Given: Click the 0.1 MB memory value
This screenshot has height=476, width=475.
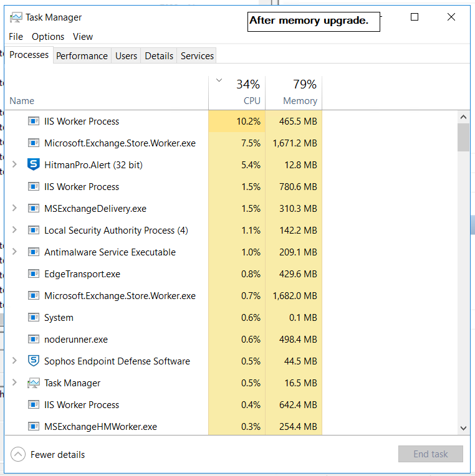Looking at the screenshot, I should click(303, 318).
